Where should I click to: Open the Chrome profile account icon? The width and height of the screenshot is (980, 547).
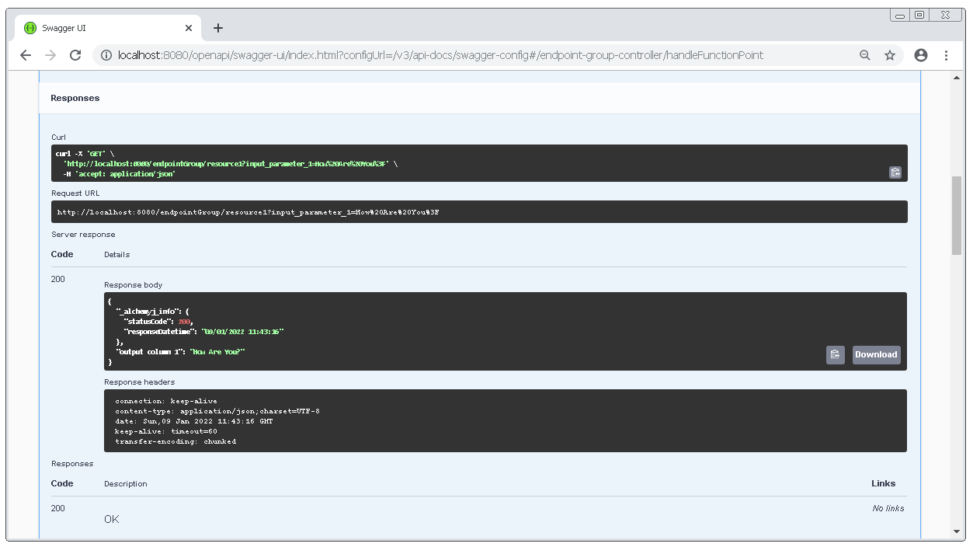(x=921, y=55)
